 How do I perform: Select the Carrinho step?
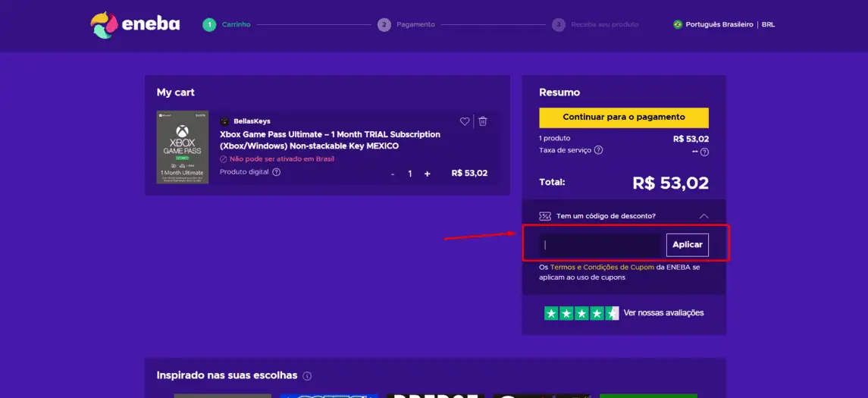click(x=227, y=25)
